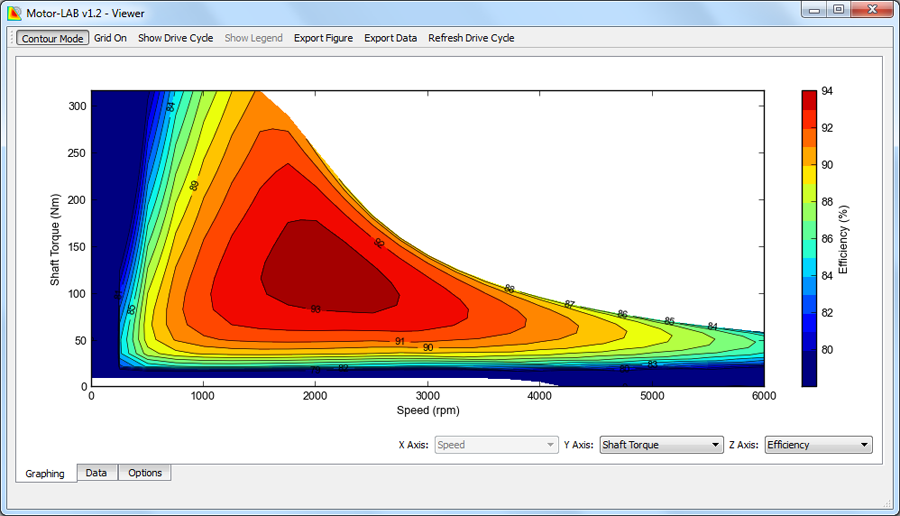
Task: Maximize the Motor-LAB Viewer window
Action: [839, 10]
